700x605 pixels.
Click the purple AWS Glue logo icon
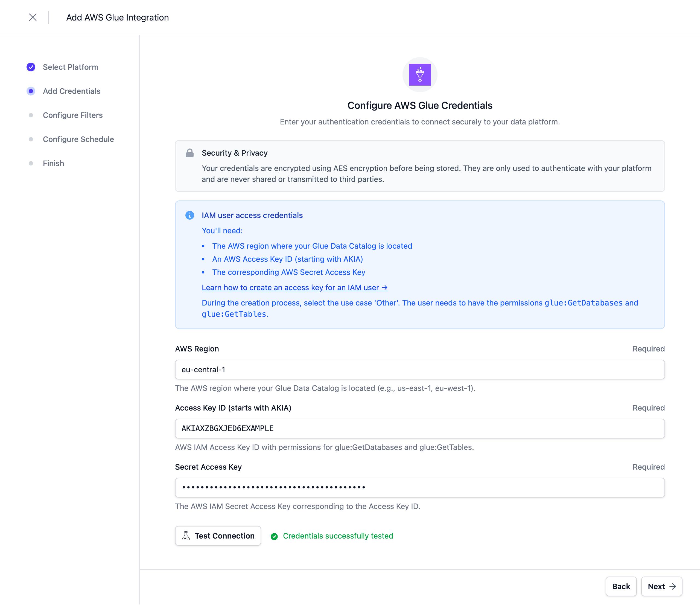(420, 74)
